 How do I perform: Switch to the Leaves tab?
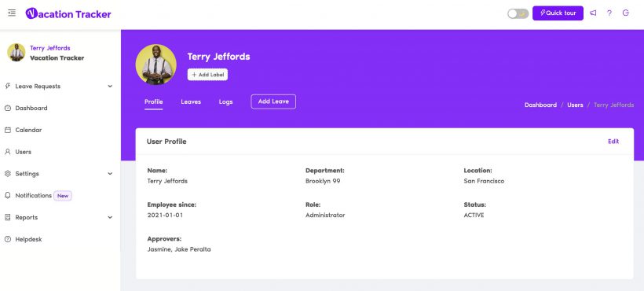click(191, 102)
